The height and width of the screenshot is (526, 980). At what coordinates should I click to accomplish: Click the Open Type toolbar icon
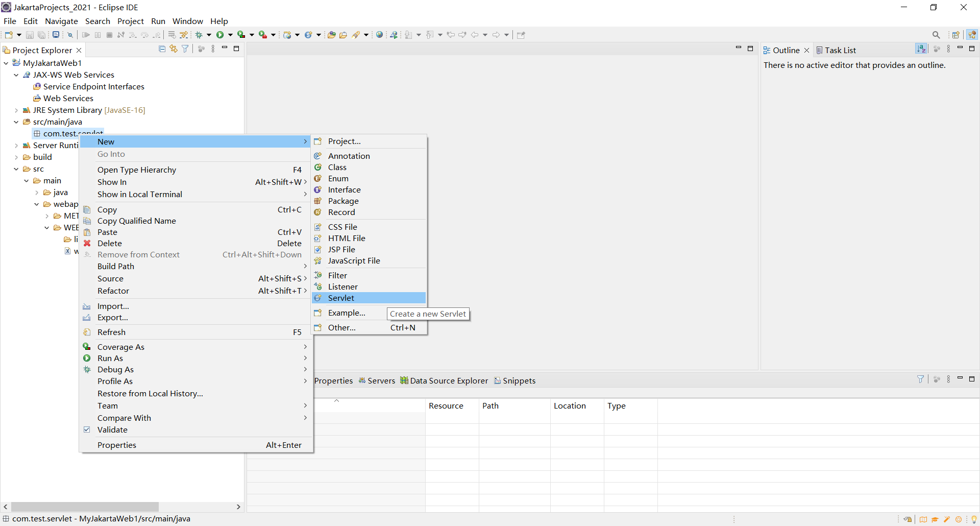332,35
